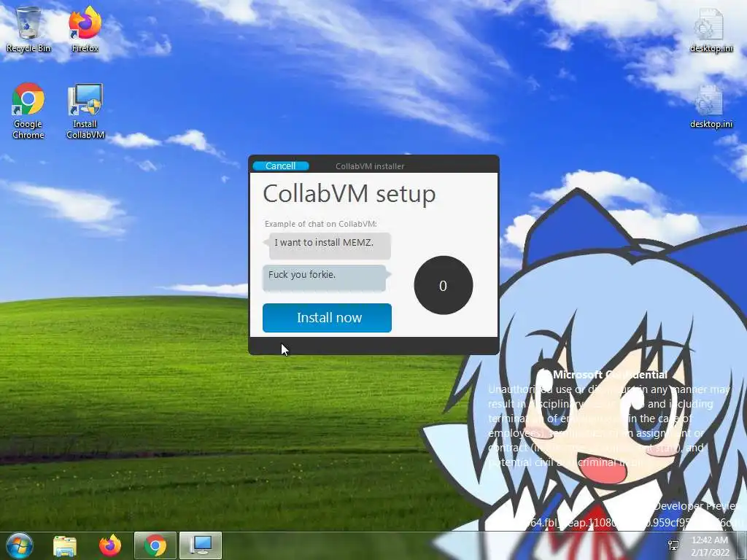This screenshot has height=560, width=747.
Task: Click the 'I want to install MEMZ.' bubble
Action: pos(328,245)
